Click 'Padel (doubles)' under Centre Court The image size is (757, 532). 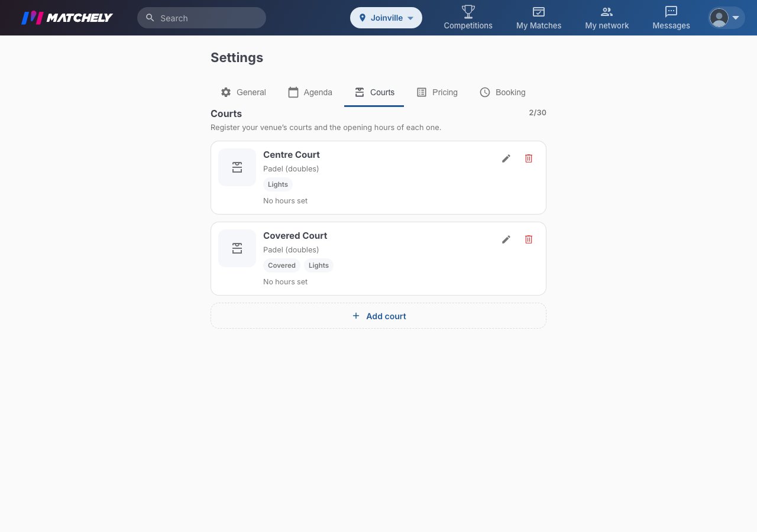click(x=291, y=169)
